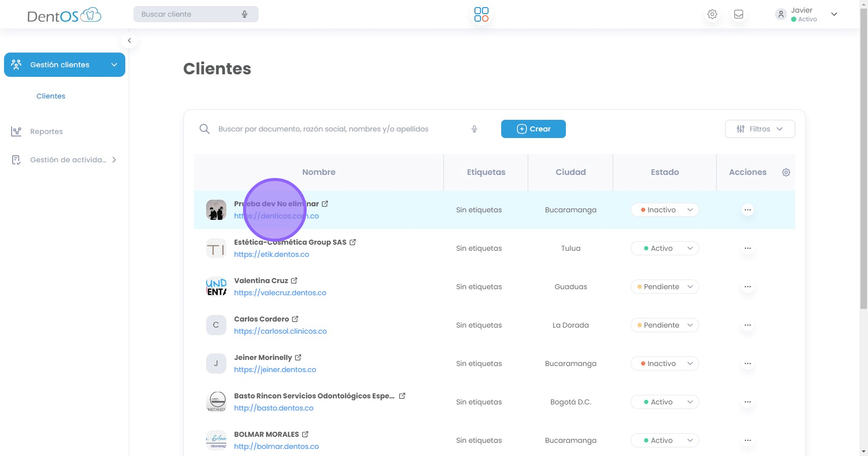Expand Javier user profile menu

point(834,14)
